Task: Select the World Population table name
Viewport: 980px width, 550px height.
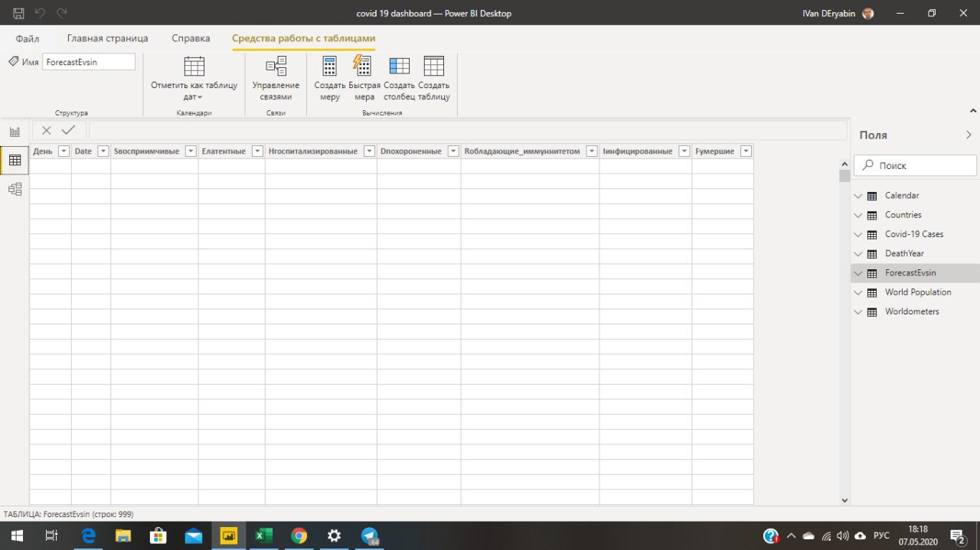Action: [x=918, y=293]
